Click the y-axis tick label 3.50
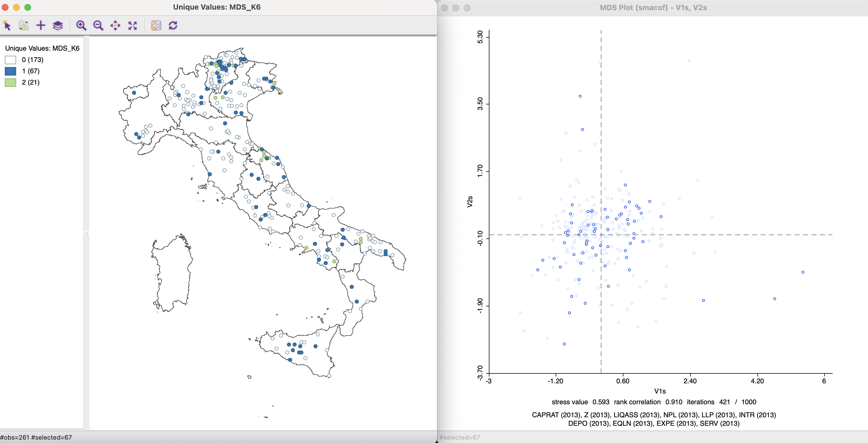 point(480,104)
